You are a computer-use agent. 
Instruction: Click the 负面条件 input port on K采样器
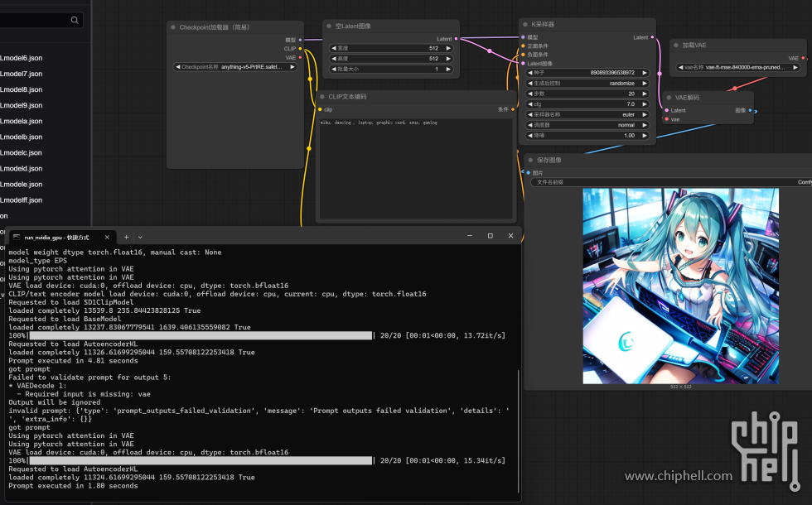tap(523, 55)
